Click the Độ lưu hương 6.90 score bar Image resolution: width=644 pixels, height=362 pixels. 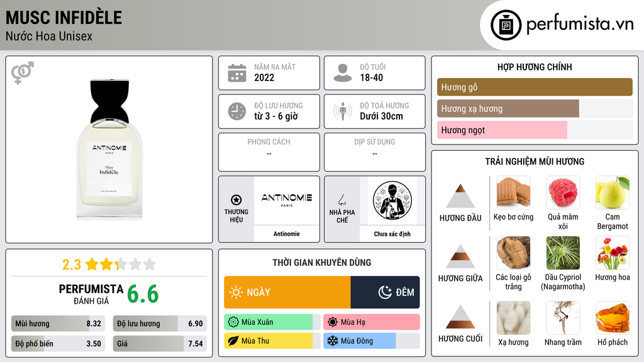(160, 324)
